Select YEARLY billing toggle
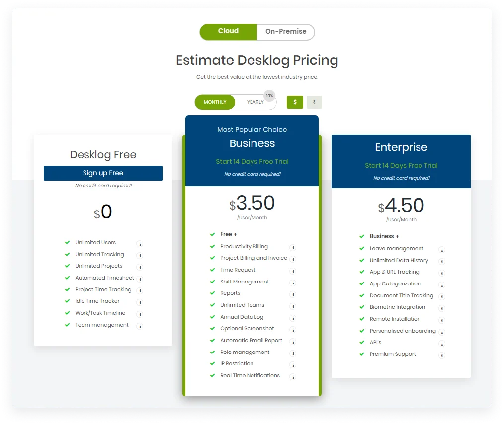The height and width of the screenshot is (424, 504). tap(255, 102)
